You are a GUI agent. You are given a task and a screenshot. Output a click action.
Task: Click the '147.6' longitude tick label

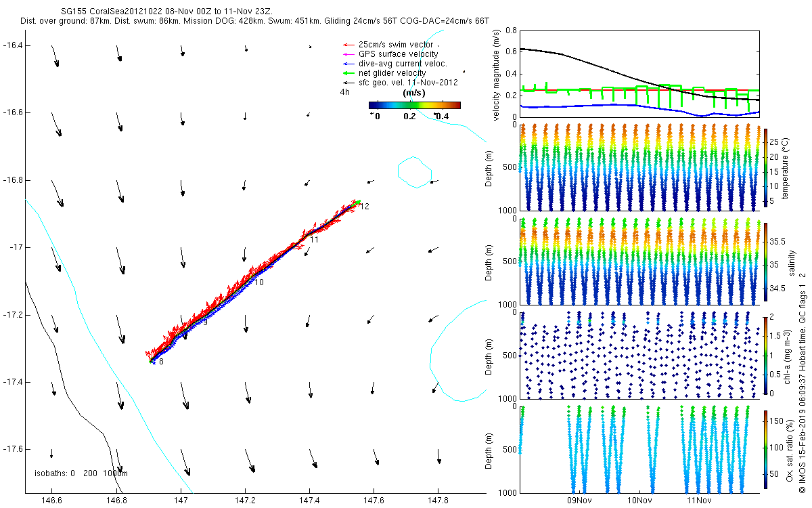point(374,501)
